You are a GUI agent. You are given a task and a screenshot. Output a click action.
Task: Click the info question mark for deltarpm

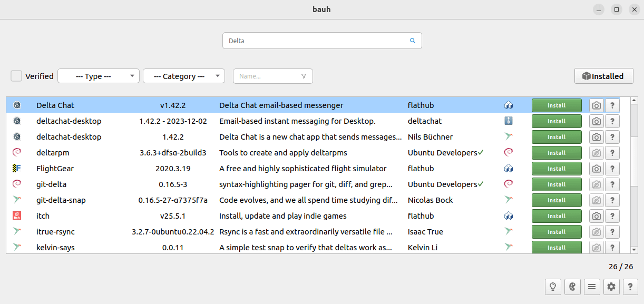click(x=612, y=153)
